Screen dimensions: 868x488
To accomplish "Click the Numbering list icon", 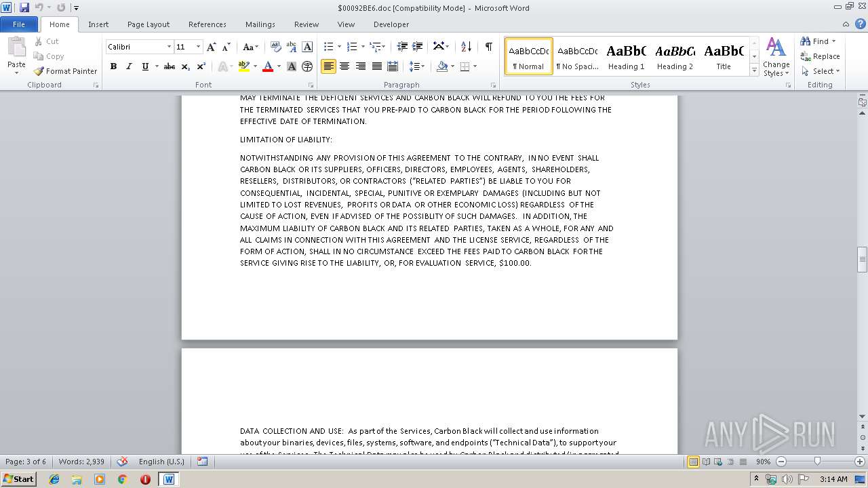I will 351,47.
